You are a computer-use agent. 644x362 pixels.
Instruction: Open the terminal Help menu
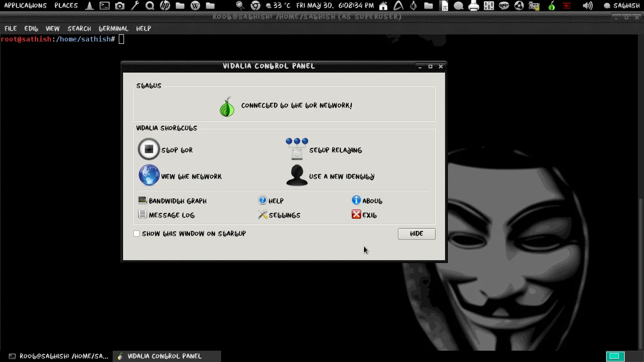pyautogui.click(x=143, y=28)
